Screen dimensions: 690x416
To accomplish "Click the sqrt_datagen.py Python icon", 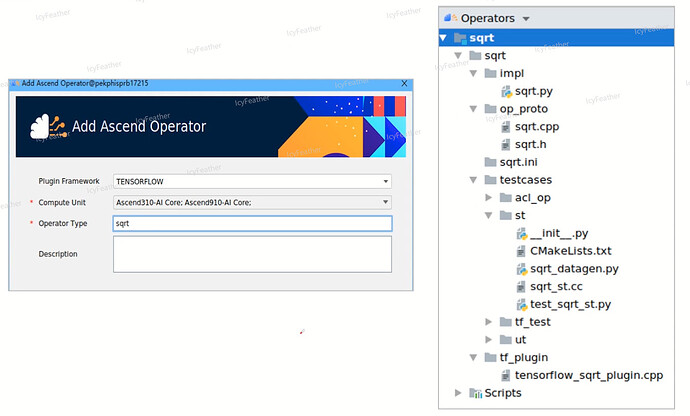I will [x=522, y=269].
